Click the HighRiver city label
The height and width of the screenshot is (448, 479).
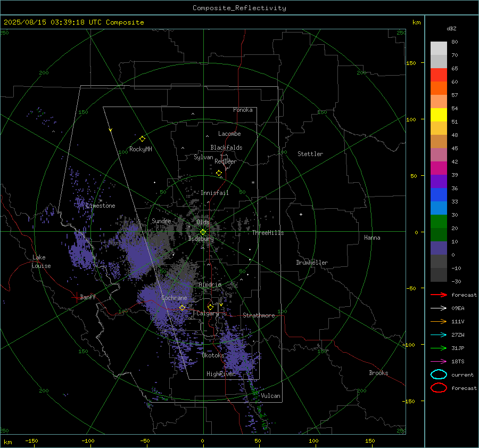221,374
